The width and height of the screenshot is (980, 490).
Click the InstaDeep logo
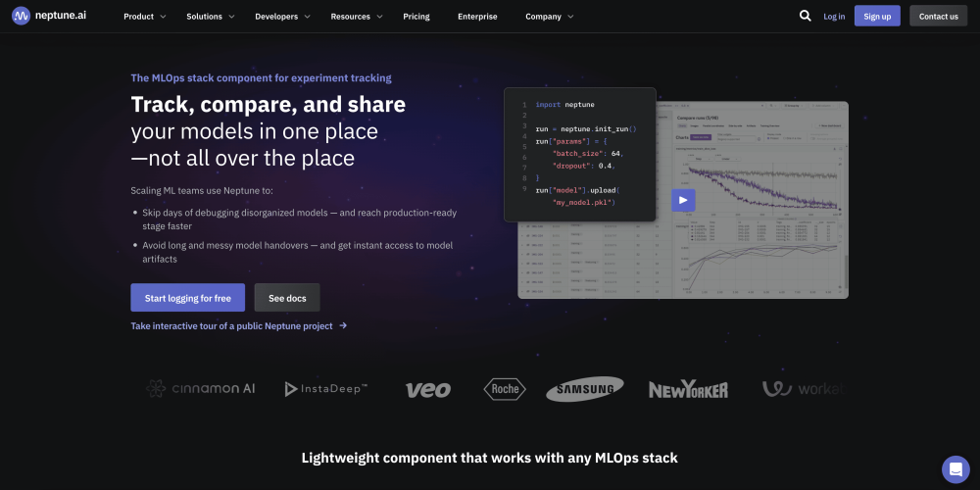(x=326, y=389)
